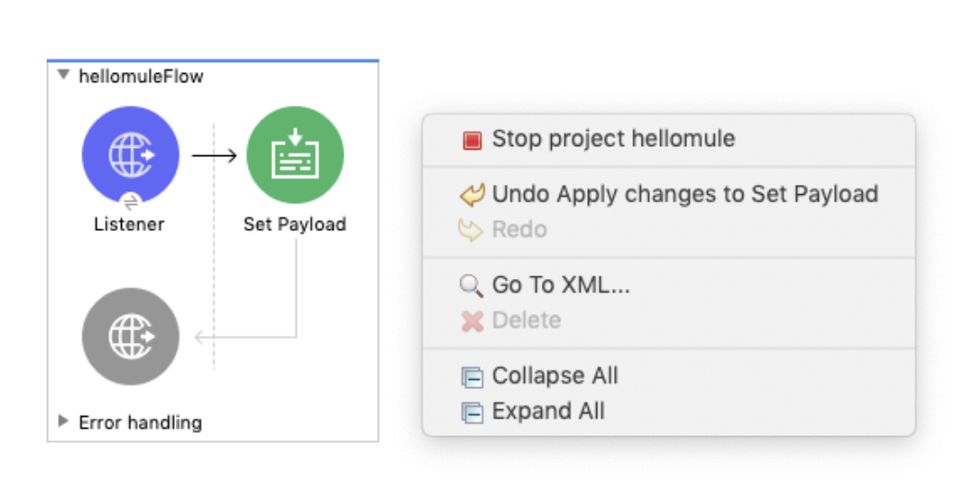
Task: Select Go To XML... menu entry
Action: pos(668,285)
